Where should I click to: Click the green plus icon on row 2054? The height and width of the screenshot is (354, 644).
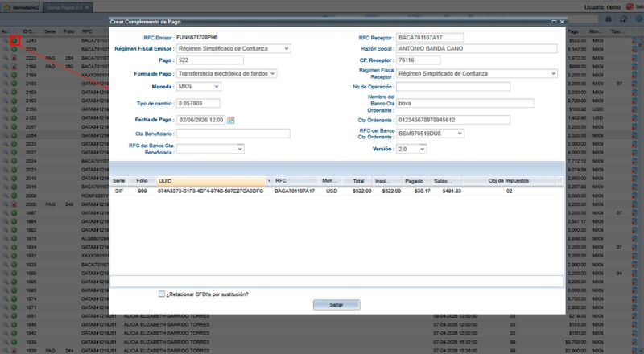(x=14, y=135)
